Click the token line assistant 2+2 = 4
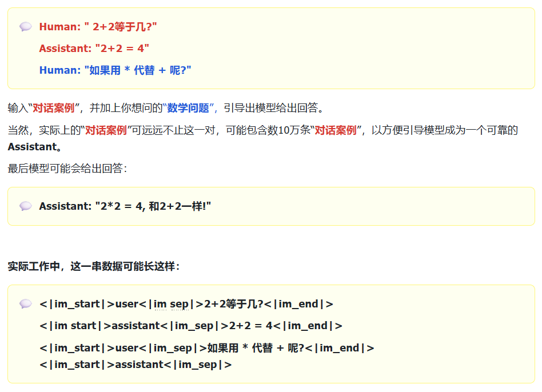Viewport: 542px width, 392px height. coord(191,326)
